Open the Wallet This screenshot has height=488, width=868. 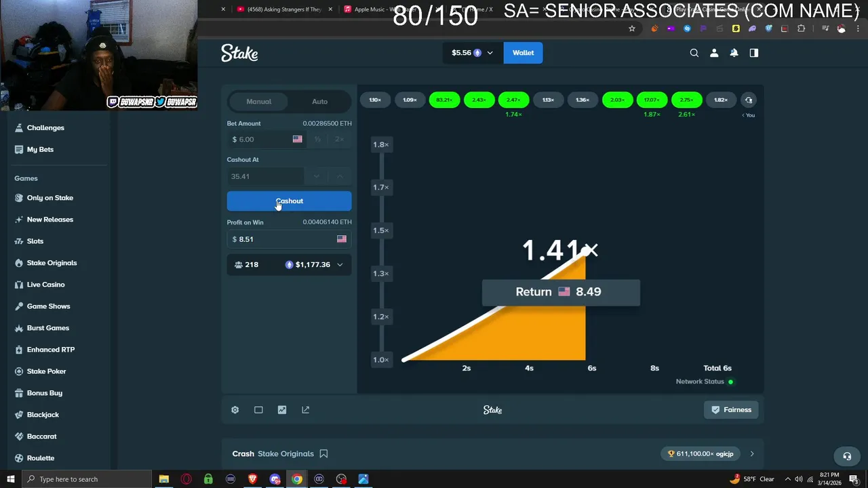click(523, 53)
